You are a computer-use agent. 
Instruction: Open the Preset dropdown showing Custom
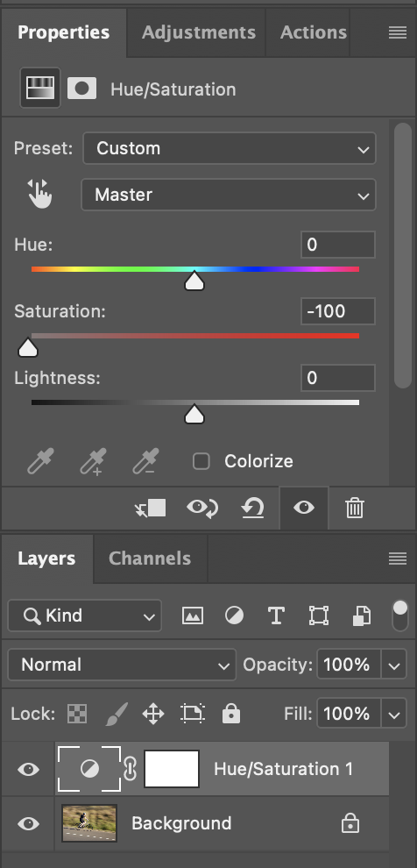230,148
